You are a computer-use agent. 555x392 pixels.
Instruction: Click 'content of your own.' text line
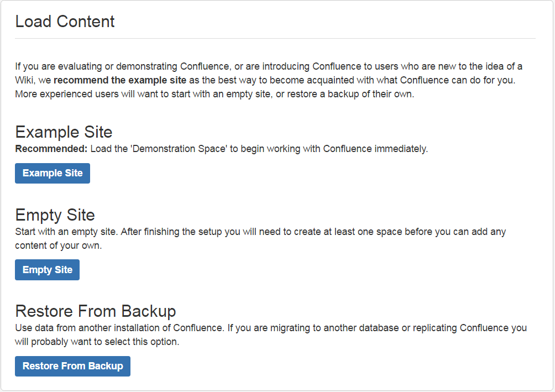pyautogui.click(x=58, y=245)
